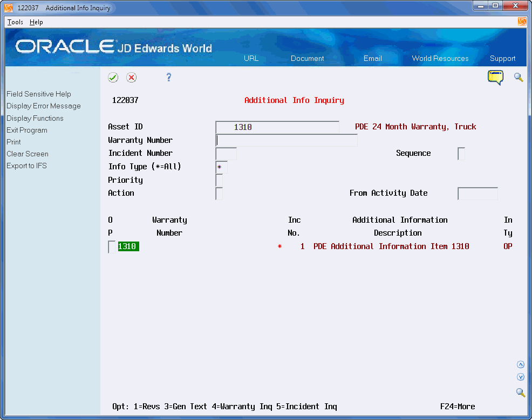Image resolution: width=532 pixels, height=420 pixels.
Task: Click the scroll down arrow icon
Action: [521, 377]
